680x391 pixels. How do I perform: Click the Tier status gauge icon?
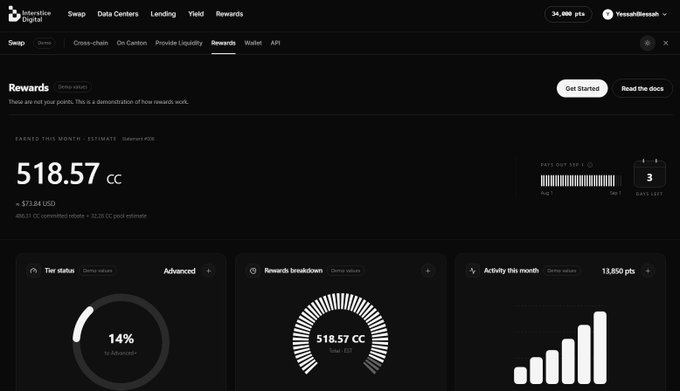tap(33, 270)
